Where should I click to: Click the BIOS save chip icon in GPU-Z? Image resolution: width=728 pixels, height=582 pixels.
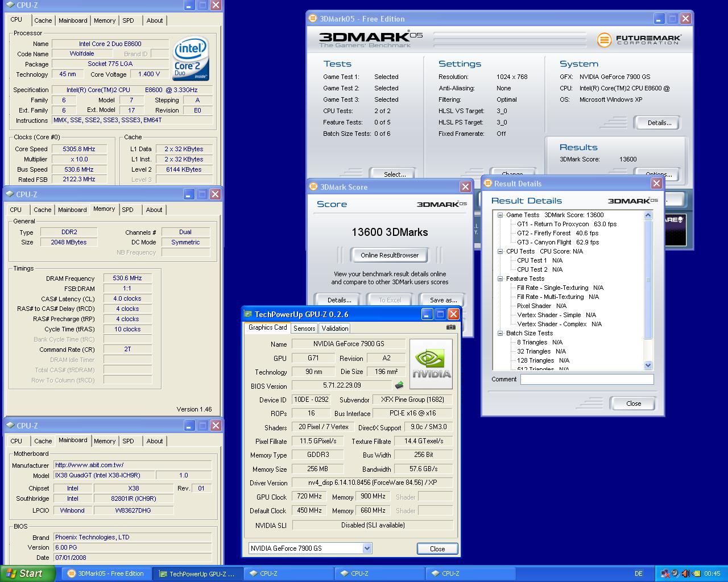(x=399, y=385)
